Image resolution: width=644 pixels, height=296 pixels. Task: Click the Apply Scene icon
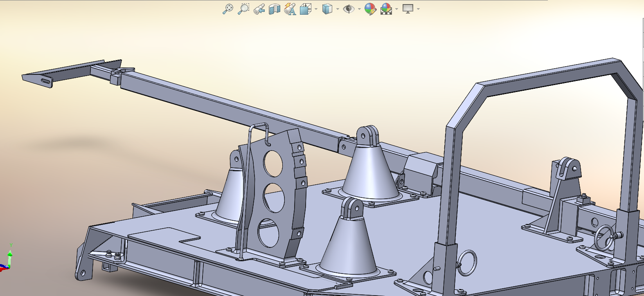pos(386,9)
